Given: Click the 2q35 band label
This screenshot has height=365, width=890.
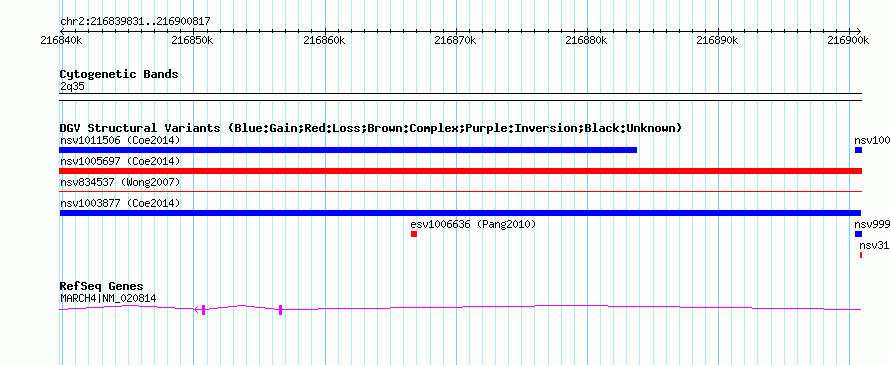Looking at the screenshot, I should (72, 86).
